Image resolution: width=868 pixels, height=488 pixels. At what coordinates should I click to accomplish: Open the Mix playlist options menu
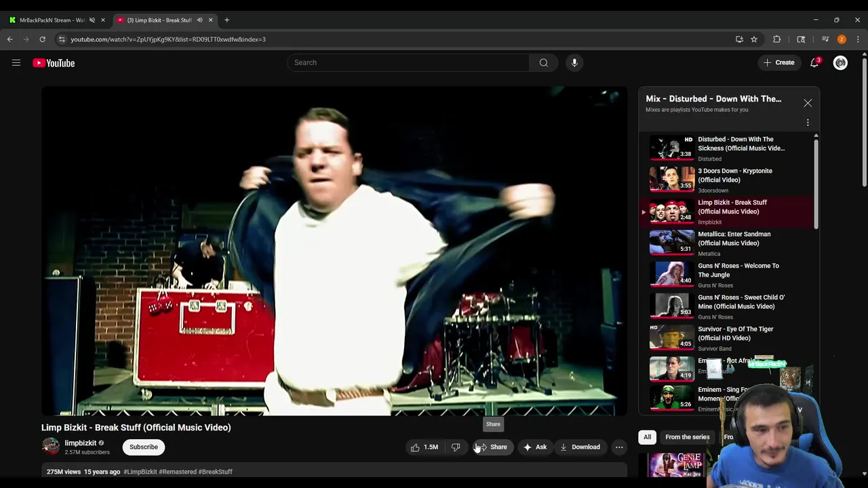click(x=808, y=123)
